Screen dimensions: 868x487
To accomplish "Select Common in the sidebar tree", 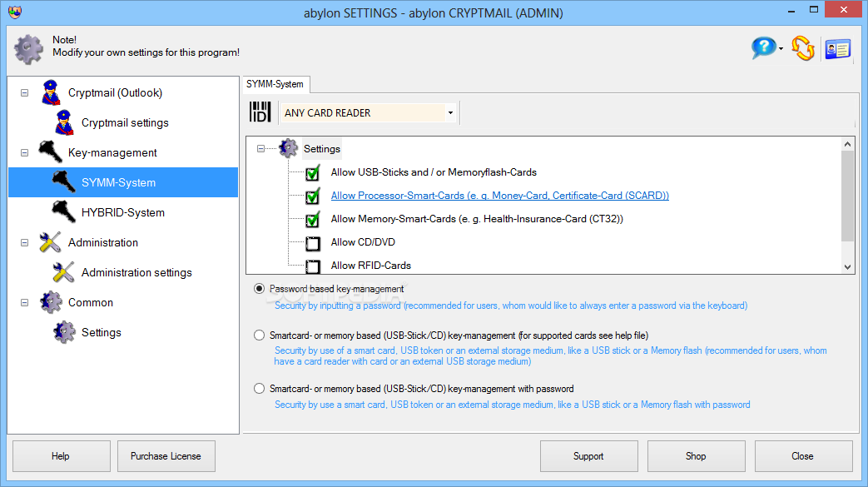I will pyautogui.click(x=91, y=302).
